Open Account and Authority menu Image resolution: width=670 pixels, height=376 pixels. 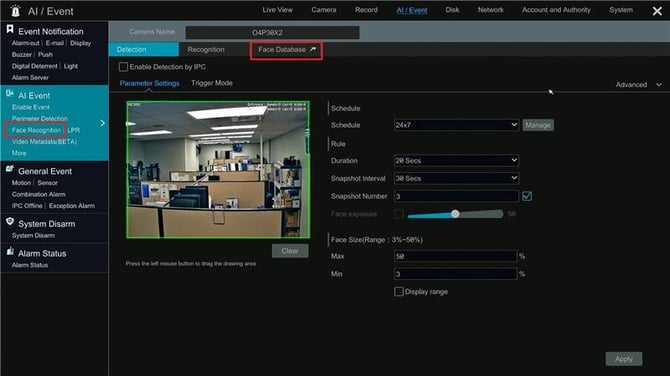(x=556, y=10)
